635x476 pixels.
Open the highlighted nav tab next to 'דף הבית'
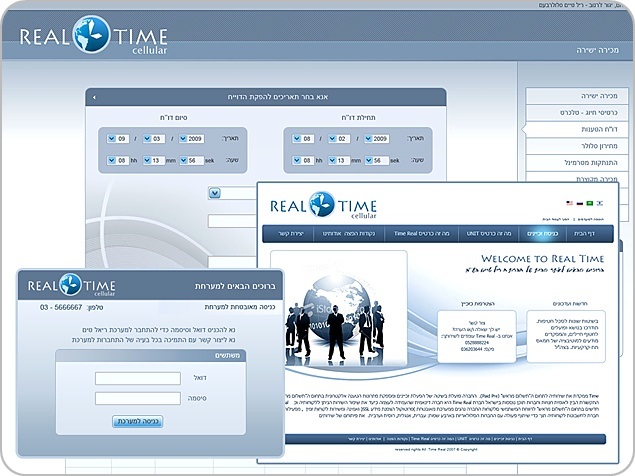point(542,234)
